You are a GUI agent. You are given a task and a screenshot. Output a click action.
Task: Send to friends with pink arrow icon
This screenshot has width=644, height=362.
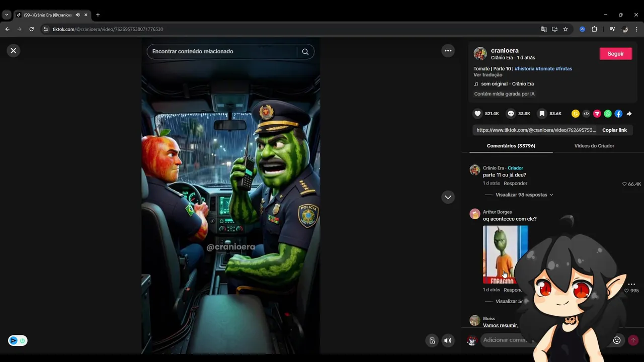[x=597, y=114]
